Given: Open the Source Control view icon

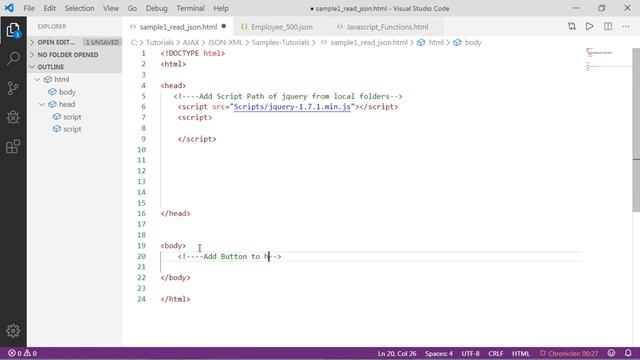Looking at the screenshot, I should (x=13, y=88).
